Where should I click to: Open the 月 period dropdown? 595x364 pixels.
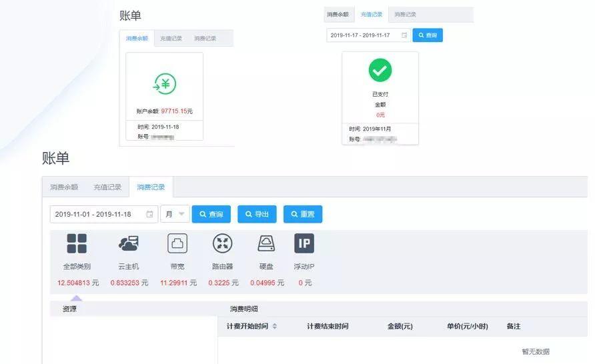[175, 214]
